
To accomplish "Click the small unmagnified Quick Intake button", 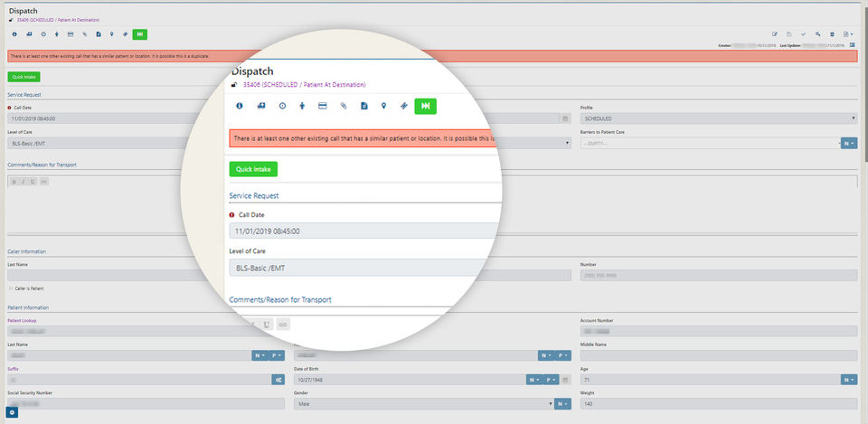I will click(24, 77).
